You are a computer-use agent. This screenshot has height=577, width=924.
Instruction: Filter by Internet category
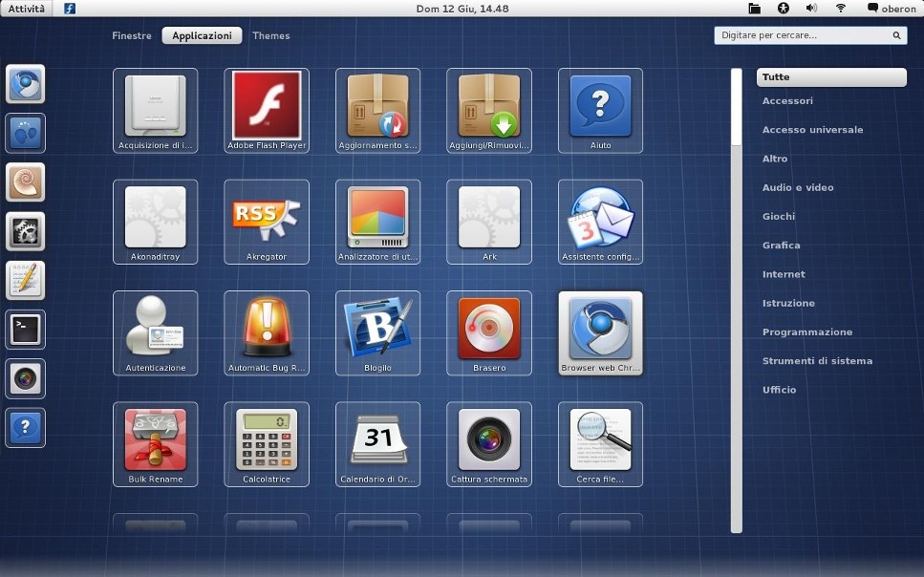[x=784, y=274]
